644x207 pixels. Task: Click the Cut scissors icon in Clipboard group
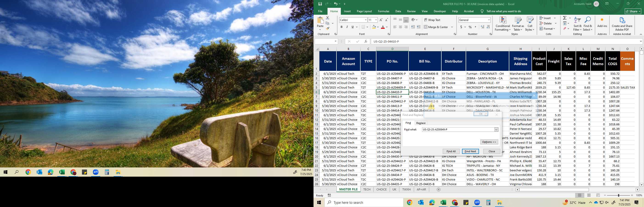[328, 18]
